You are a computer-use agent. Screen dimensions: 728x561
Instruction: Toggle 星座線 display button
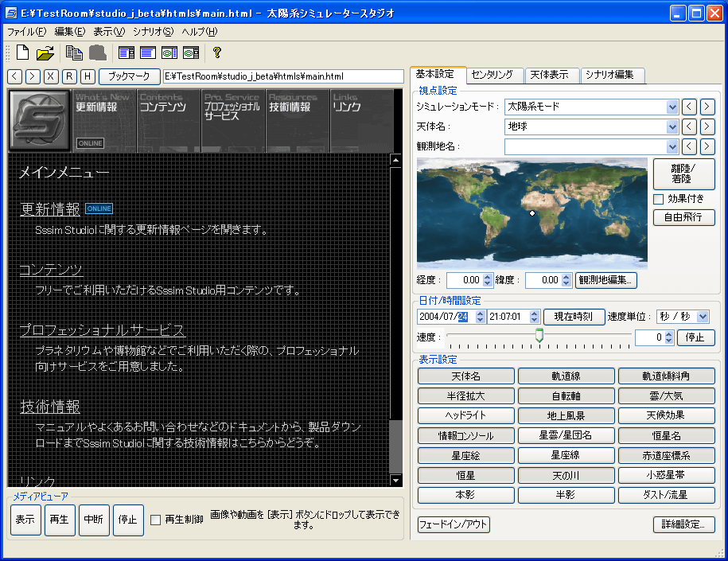tap(566, 456)
